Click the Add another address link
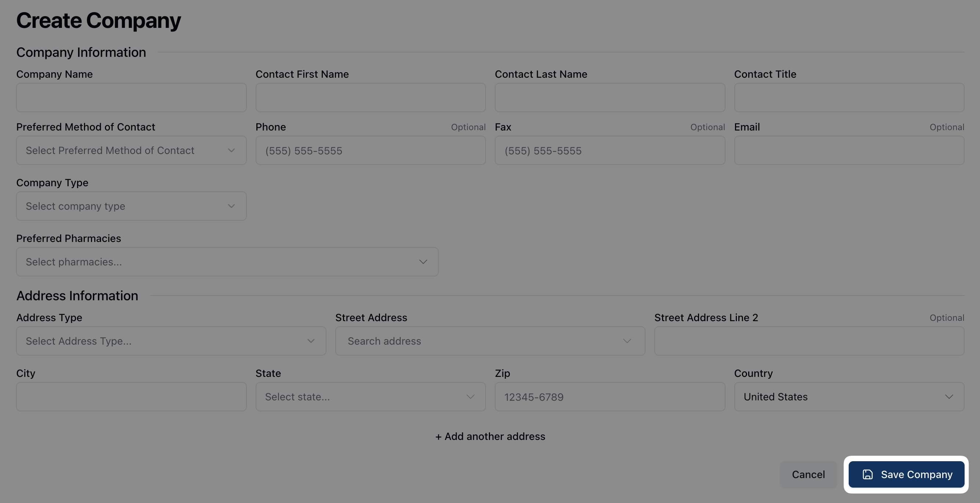This screenshot has width=980, height=503. tap(490, 437)
